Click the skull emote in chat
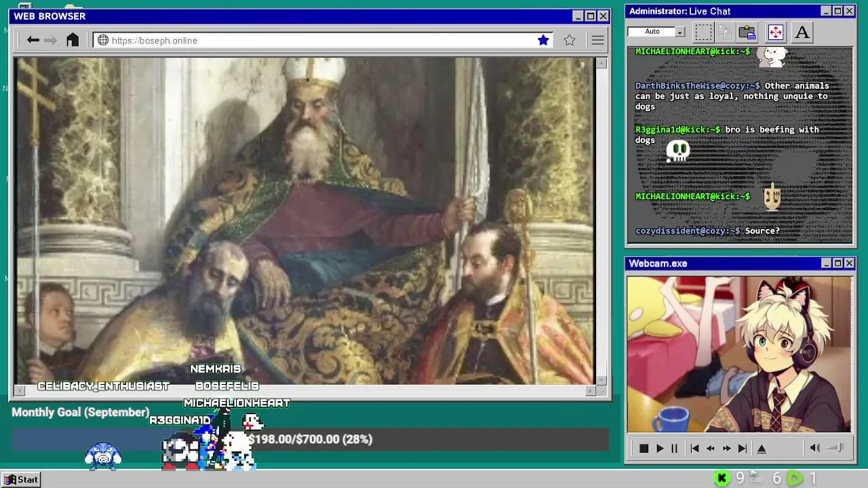Viewport: 868px width, 488px height. [678, 151]
